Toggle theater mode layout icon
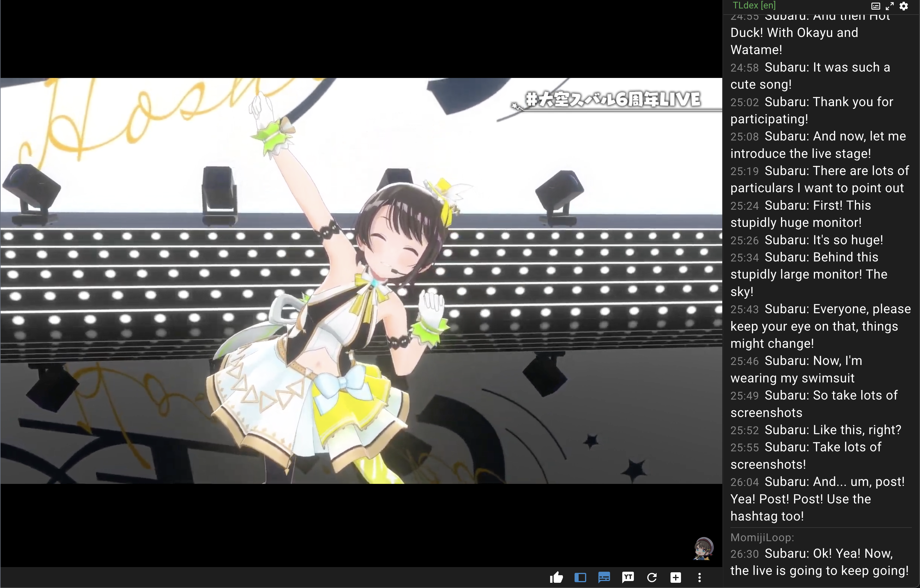 coord(580,577)
